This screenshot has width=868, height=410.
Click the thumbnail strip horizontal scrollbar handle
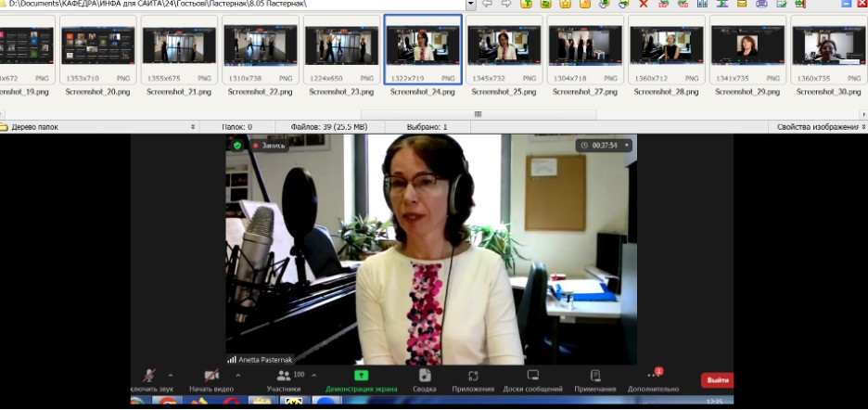[479, 114]
